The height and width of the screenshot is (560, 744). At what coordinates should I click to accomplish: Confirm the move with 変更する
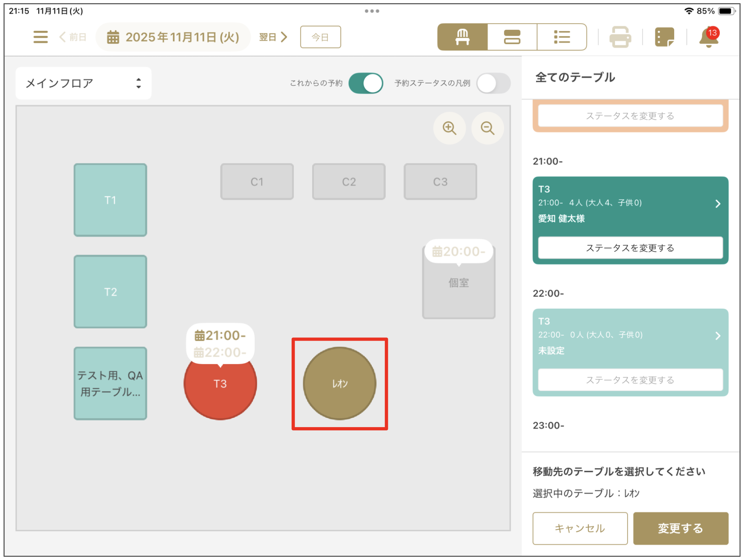click(681, 528)
